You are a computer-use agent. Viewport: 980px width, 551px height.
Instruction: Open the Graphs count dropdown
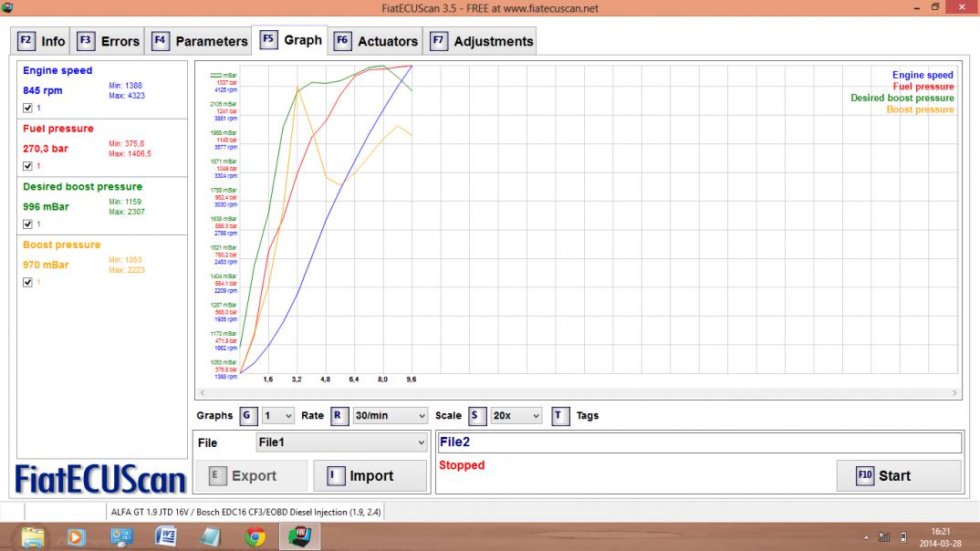pos(277,415)
